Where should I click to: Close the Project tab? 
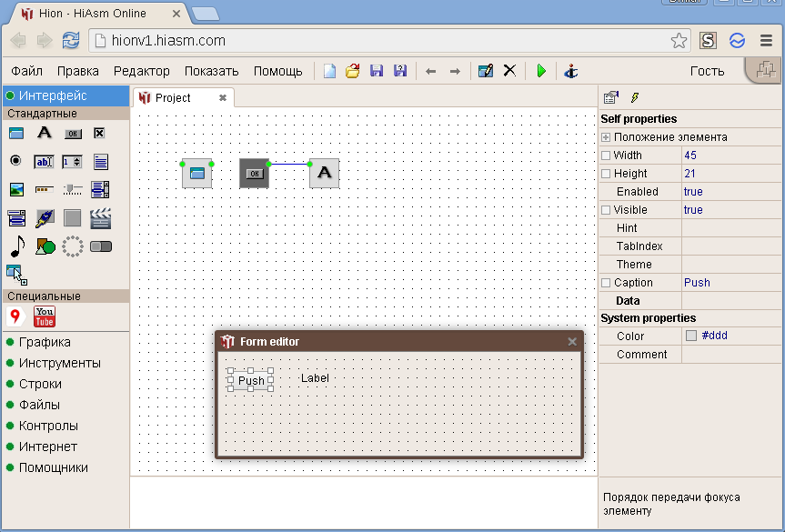pos(223,97)
